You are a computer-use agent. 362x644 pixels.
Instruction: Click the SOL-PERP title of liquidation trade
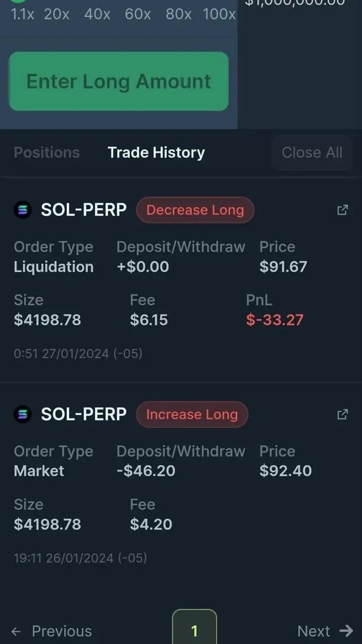[84, 210]
